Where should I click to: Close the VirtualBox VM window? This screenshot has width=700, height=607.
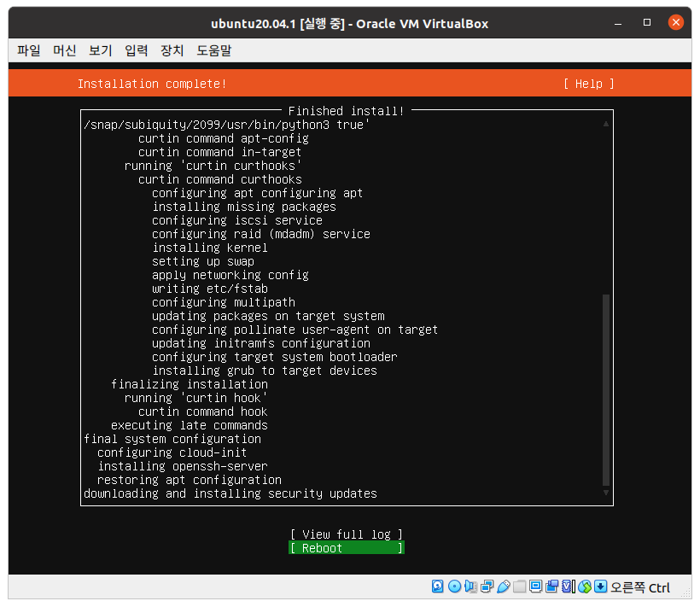[x=676, y=22]
